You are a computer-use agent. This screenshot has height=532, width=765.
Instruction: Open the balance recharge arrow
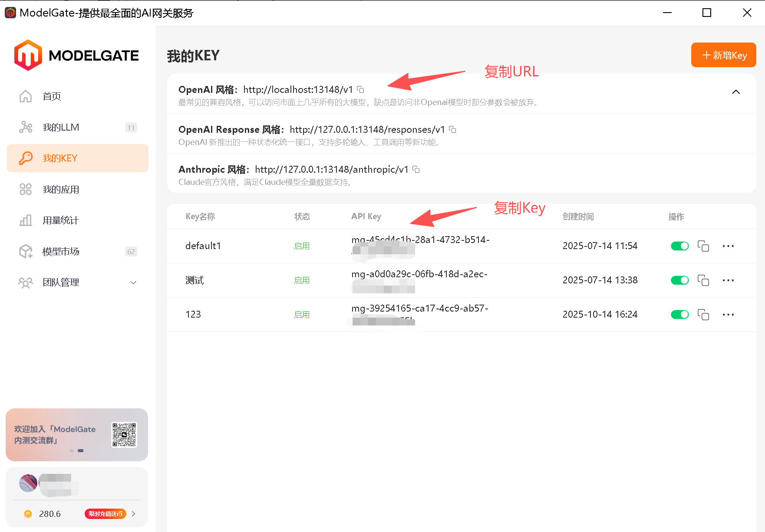pos(134,514)
